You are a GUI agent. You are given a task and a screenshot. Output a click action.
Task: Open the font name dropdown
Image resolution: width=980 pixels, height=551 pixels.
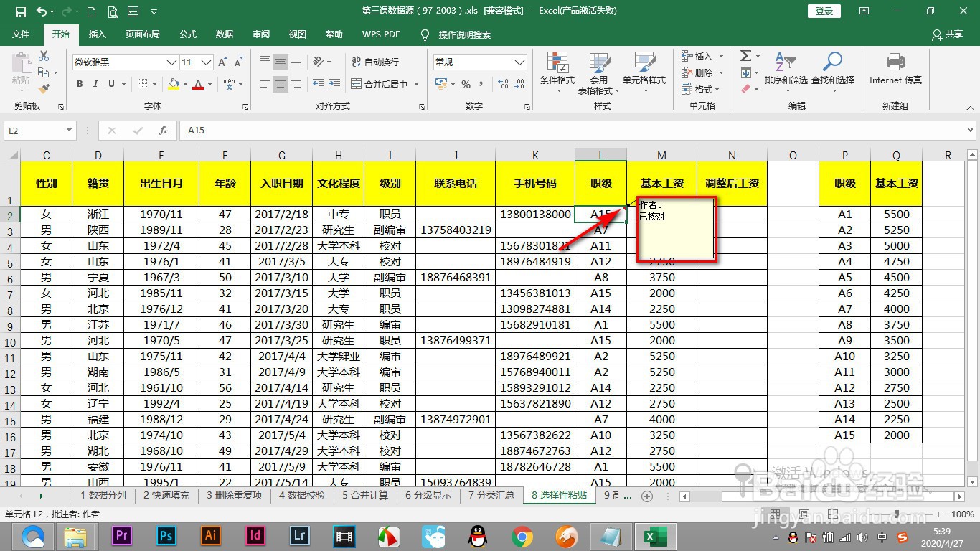tap(171, 62)
